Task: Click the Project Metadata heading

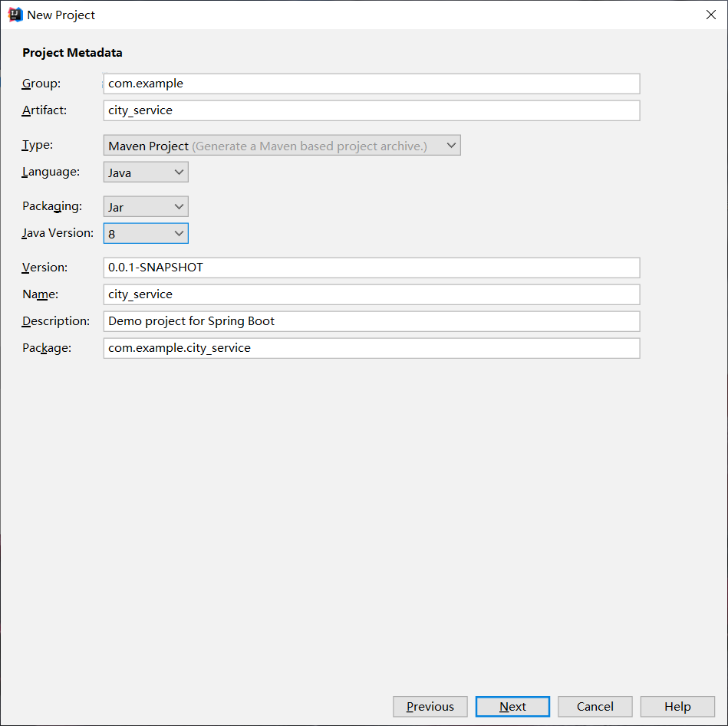Action: tap(72, 53)
